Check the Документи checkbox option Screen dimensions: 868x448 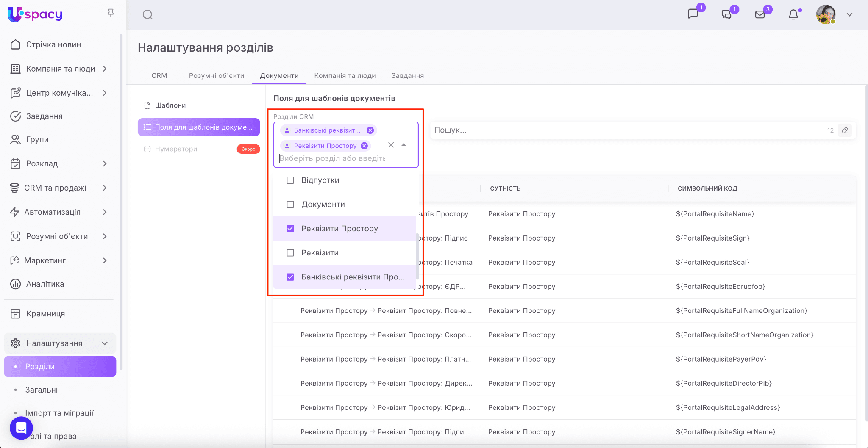click(290, 205)
